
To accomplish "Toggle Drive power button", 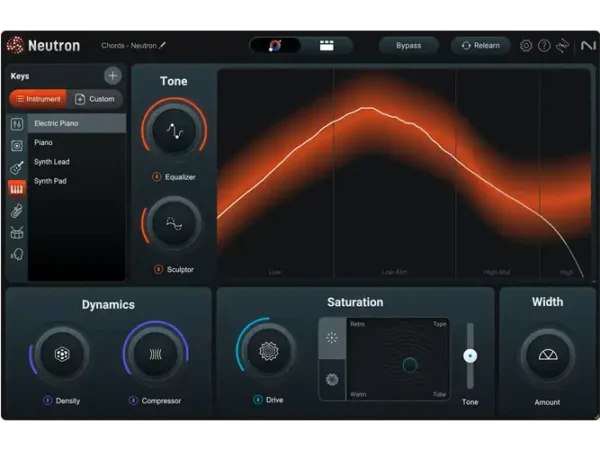I will pyautogui.click(x=258, y=400).
